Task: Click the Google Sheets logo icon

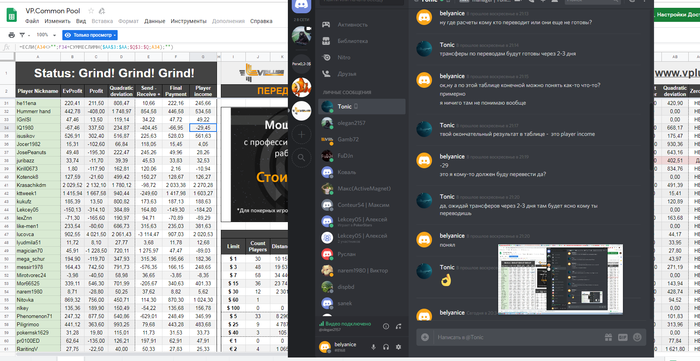Action: coord(12,16)
